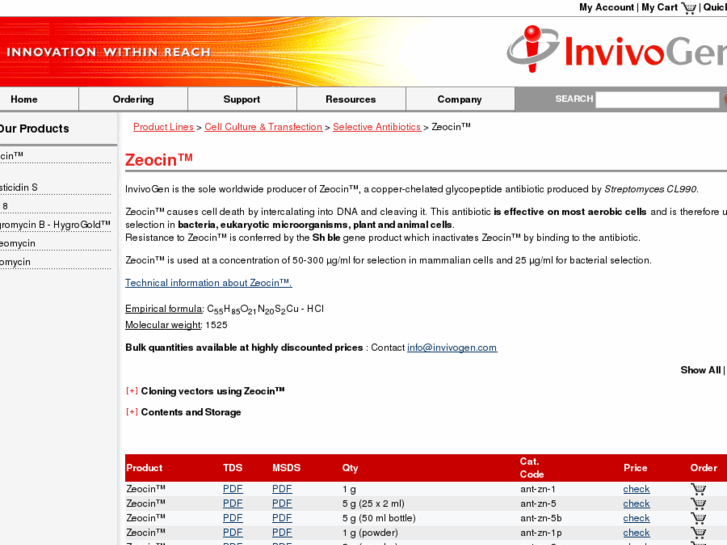
Task: Click the Cat. Code column header
Action: (531, 468)
